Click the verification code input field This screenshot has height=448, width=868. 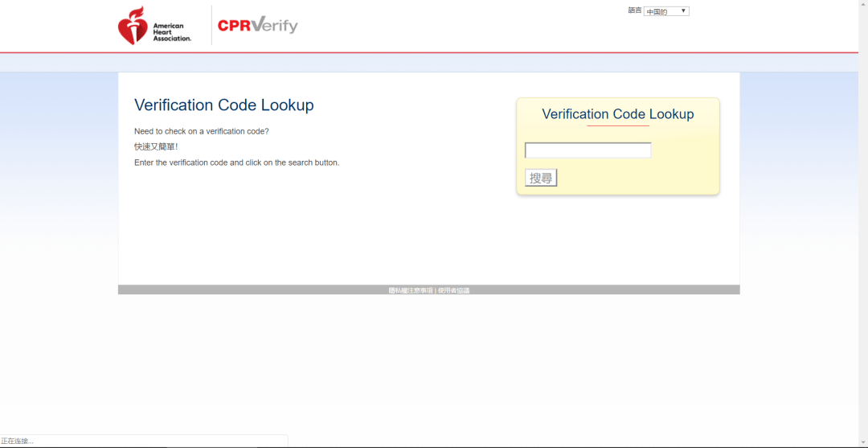tap(588, 150)
